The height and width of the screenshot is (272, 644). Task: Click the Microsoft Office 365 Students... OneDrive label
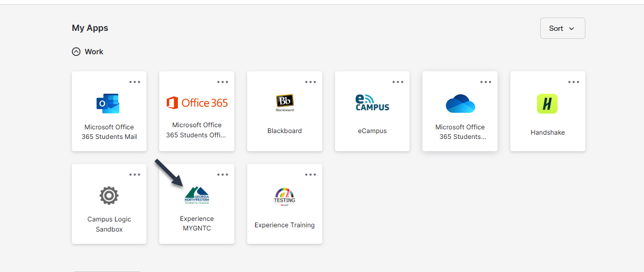click(460, 132)
